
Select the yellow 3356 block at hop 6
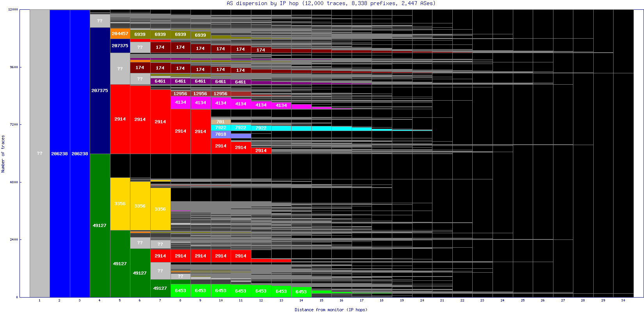tap(140, 206)
